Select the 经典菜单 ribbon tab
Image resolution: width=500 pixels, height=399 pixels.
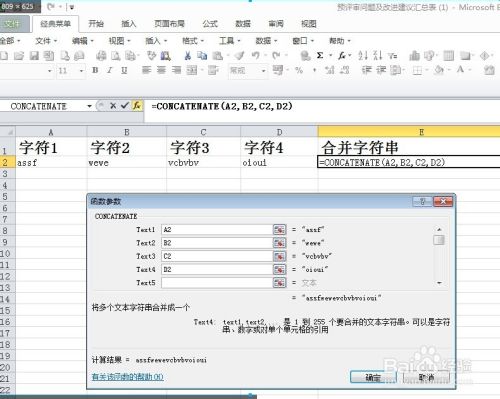(55, 24)
